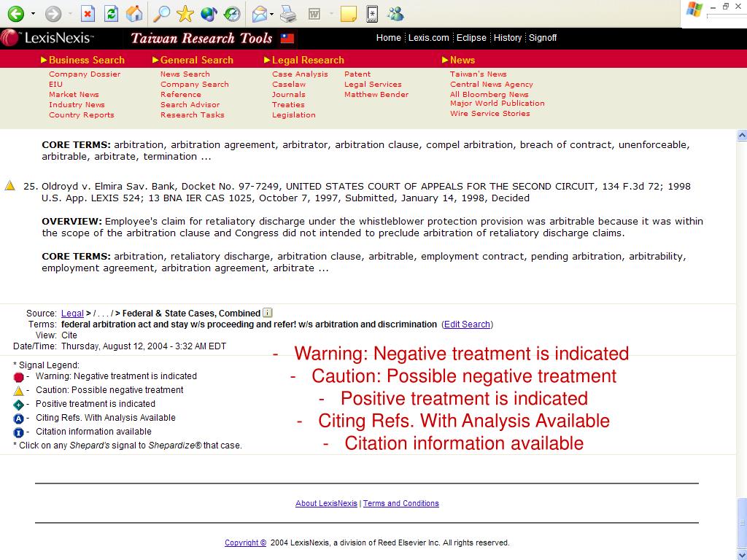Print the page with printer icon

tap(287, 14)
